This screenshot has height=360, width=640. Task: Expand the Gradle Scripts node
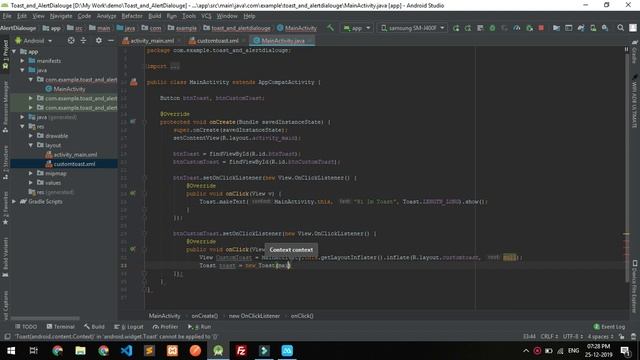click(x=14, y=202)
